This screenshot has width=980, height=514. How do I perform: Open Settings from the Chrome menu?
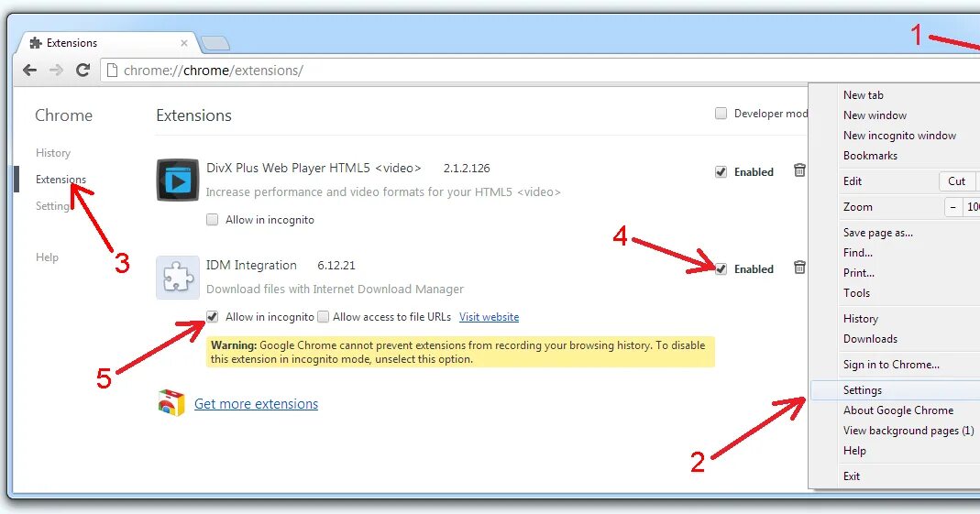pos(895,390)
